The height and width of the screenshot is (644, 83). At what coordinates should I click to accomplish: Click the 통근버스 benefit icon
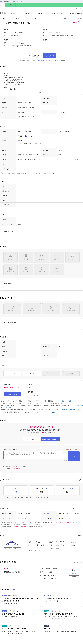click(x=10, y=256)
